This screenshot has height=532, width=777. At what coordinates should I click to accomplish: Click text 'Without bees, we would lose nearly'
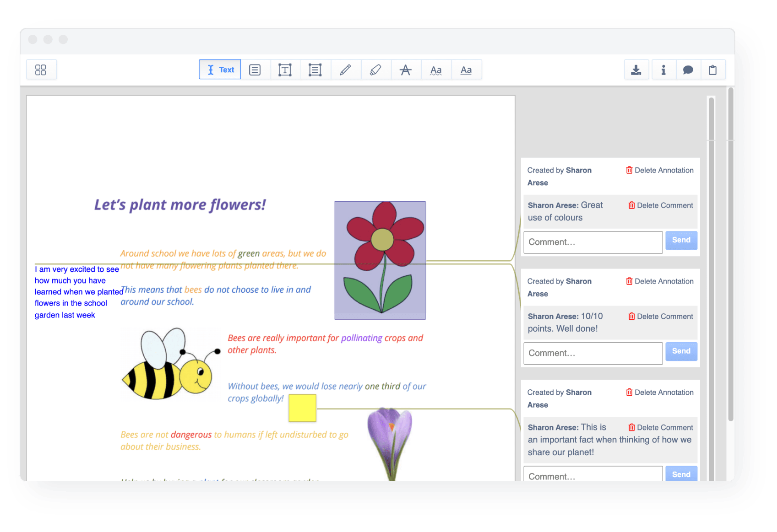point(295,387)
